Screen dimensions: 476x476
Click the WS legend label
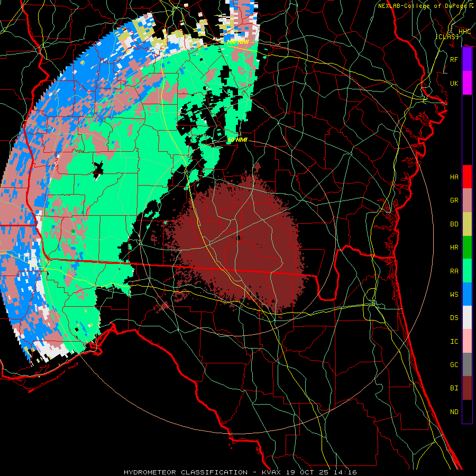pyautogui.click(x=454, y=295)
